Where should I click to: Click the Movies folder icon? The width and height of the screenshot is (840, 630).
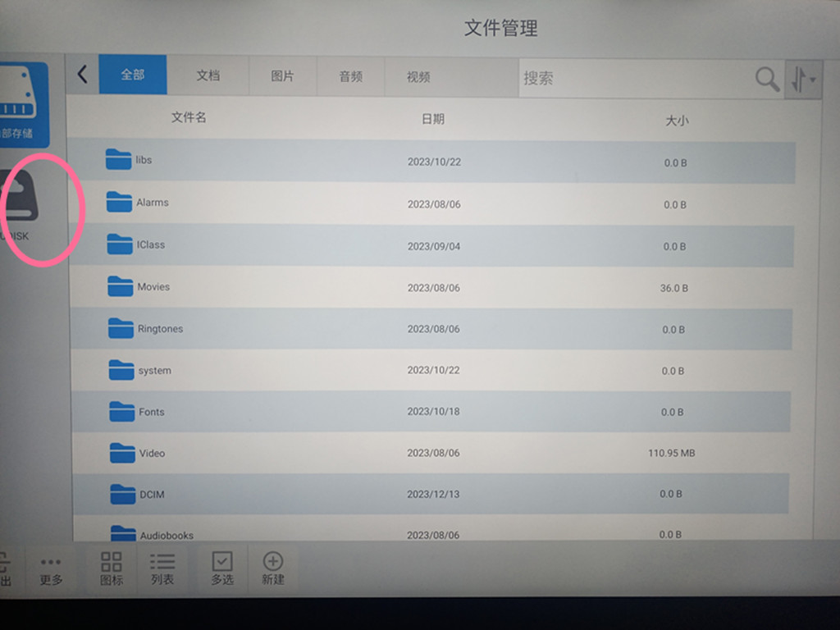(120, 286)
